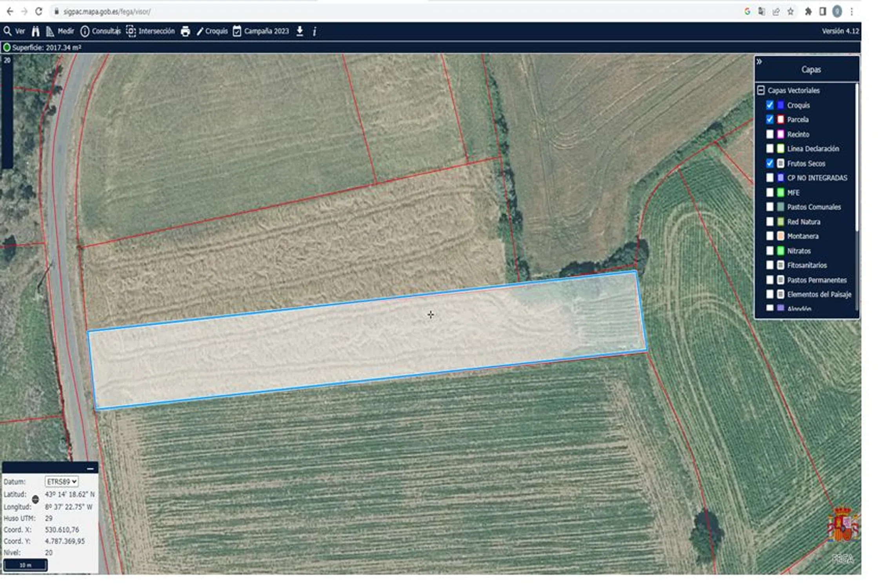Enable the Recinto layer checkbox

769,134
